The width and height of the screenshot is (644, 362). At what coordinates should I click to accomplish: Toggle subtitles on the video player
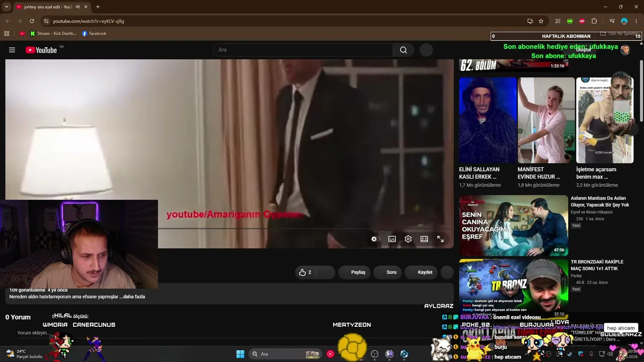coord(392,239)
